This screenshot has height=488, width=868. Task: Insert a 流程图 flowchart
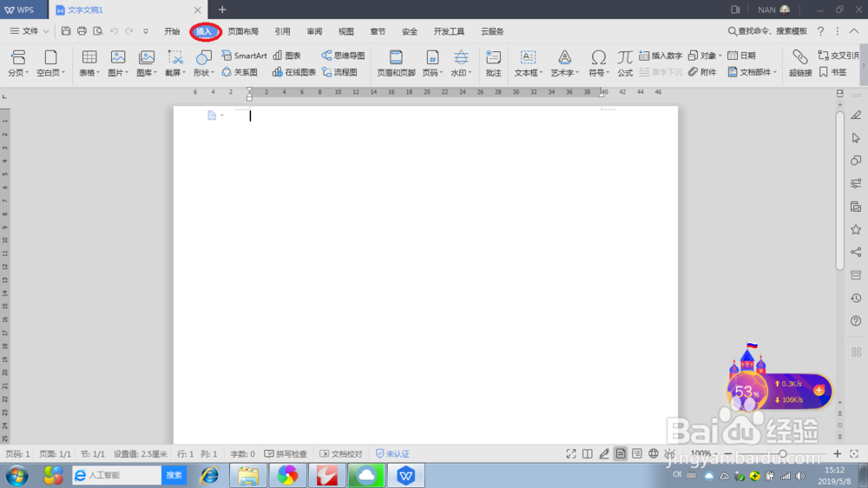coord(339,72)
